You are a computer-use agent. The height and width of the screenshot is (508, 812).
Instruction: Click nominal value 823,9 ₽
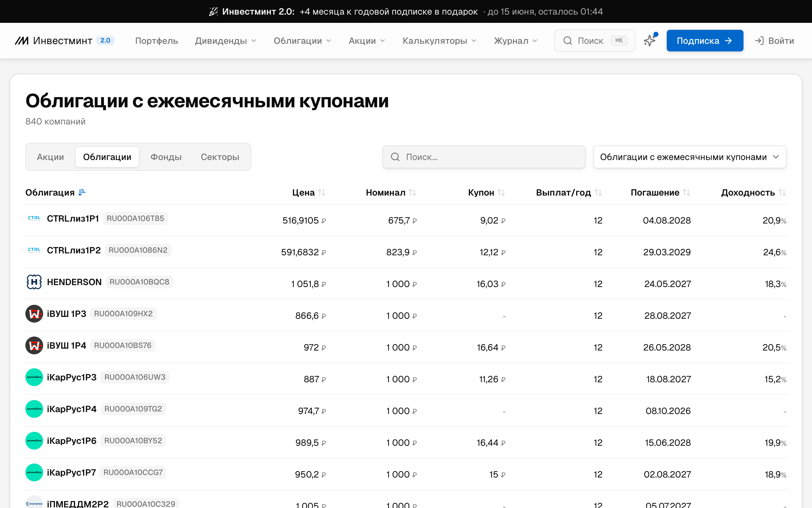click(401, 252)
